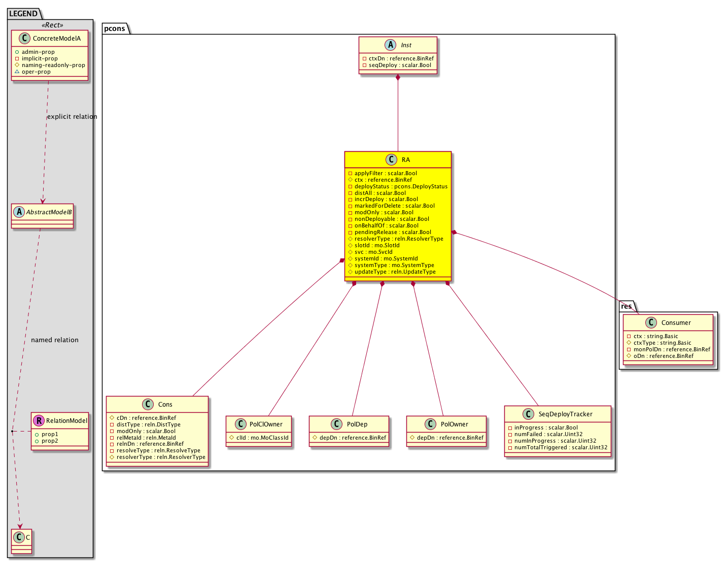This screenshot has height=563, width=728.
Task: Select the deployStatus attribute in RA
Action: [401, 186]
